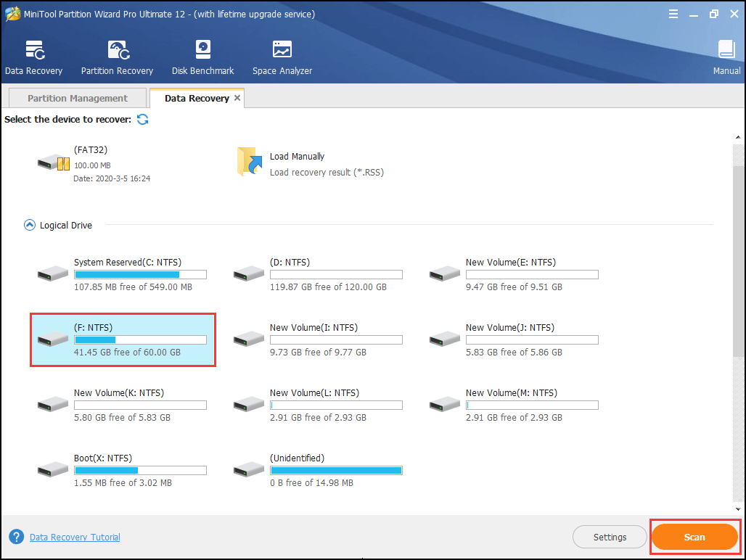Click the blue help question mark icon

click(x=16, y=537)
